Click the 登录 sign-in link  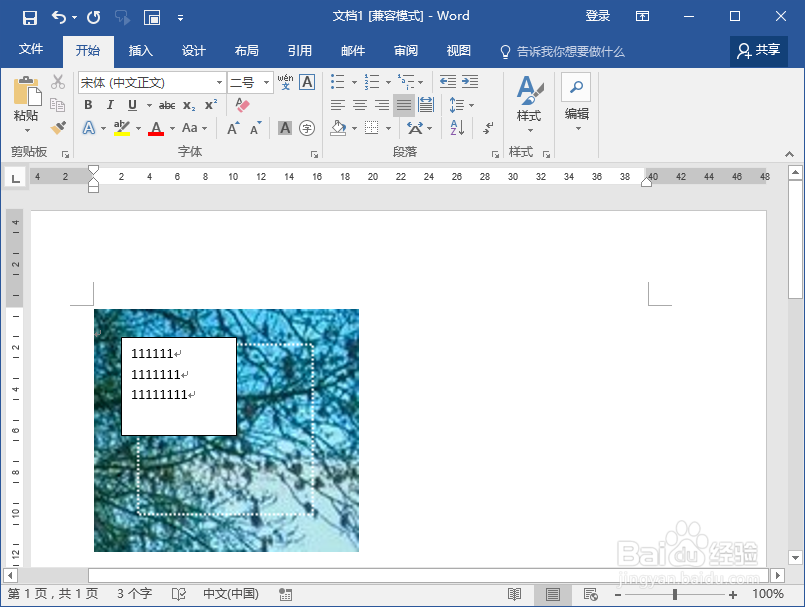click(x=597, y=15)
